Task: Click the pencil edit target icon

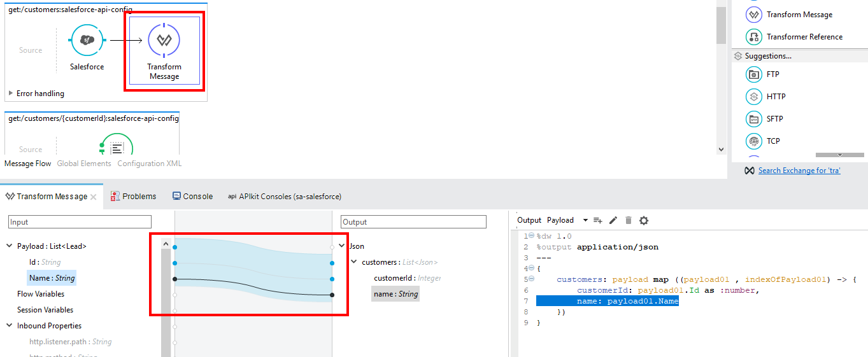Action: point(613,220)
